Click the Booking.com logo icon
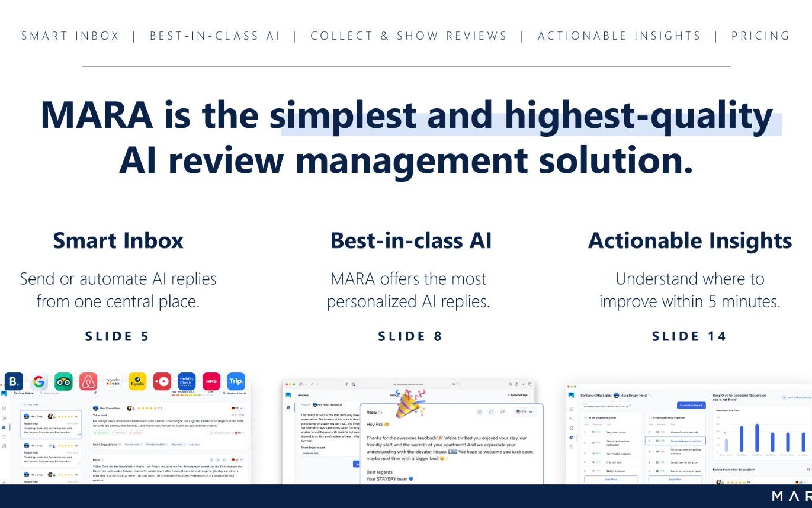Screen dimensions: 812x508 14,381
